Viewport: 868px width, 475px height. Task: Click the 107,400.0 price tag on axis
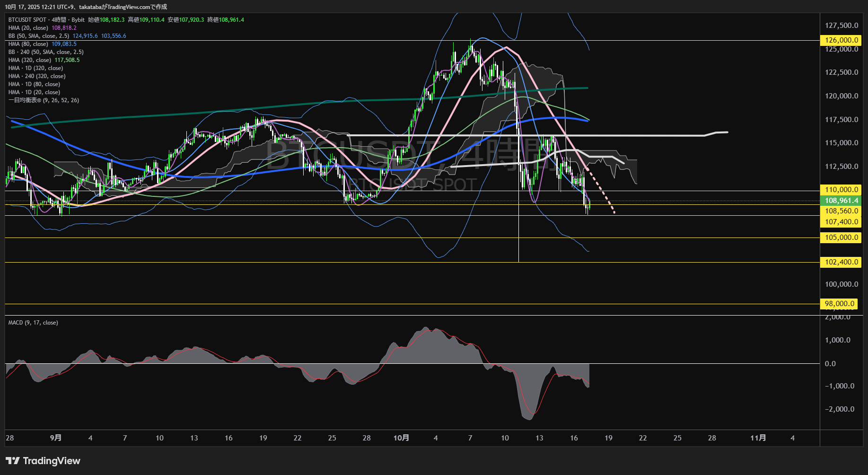[841, 222]
